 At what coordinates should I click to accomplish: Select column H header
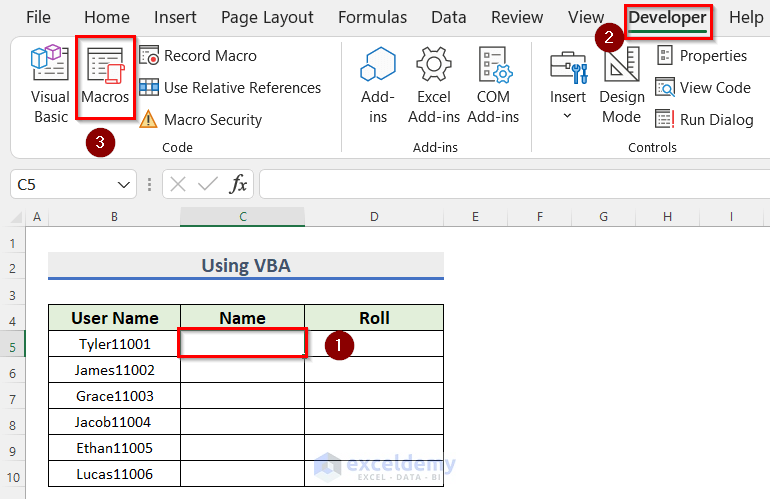667,217
